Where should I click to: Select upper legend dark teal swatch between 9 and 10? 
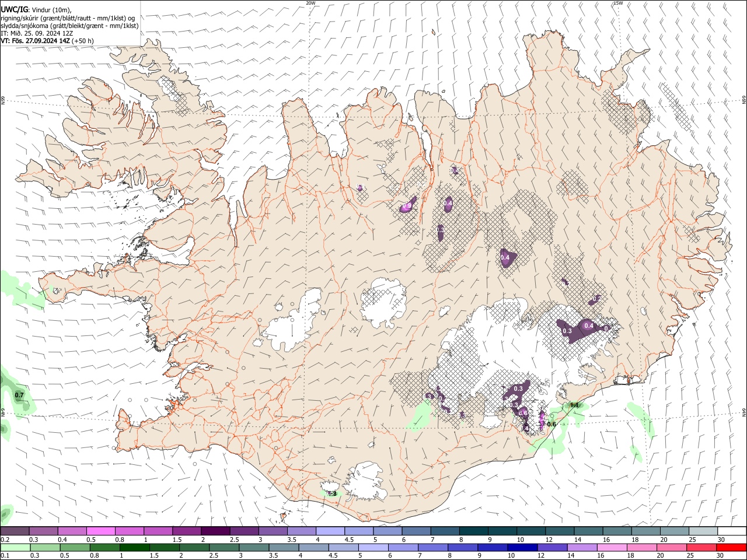tap(502, 531)
